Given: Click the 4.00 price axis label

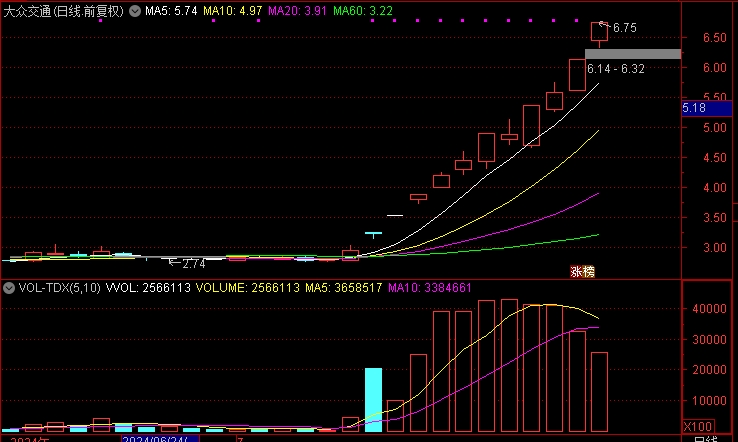Looking at the screenshot, I should pyautogui.click(x=714, y=188).
